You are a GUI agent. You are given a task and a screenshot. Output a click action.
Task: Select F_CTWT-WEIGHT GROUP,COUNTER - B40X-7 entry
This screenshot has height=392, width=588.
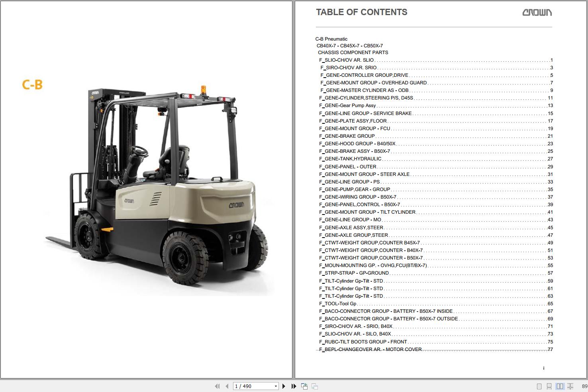tap(436, 250)
